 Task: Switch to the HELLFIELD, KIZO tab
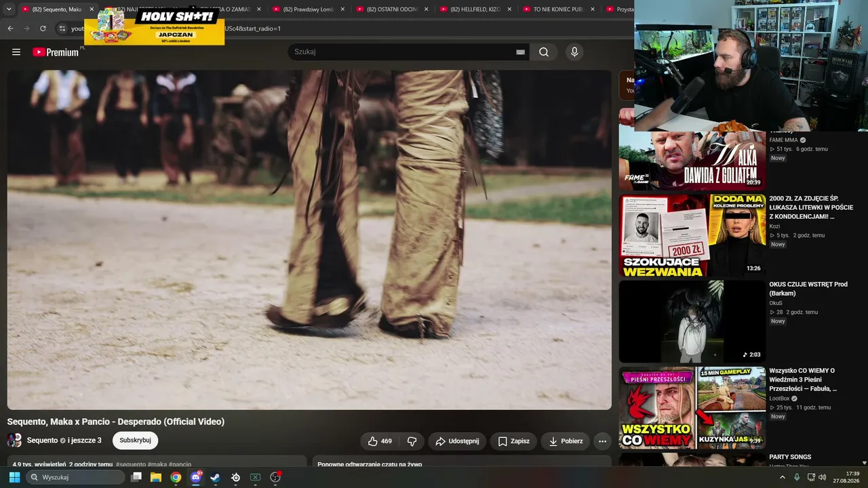pos(475,9)
